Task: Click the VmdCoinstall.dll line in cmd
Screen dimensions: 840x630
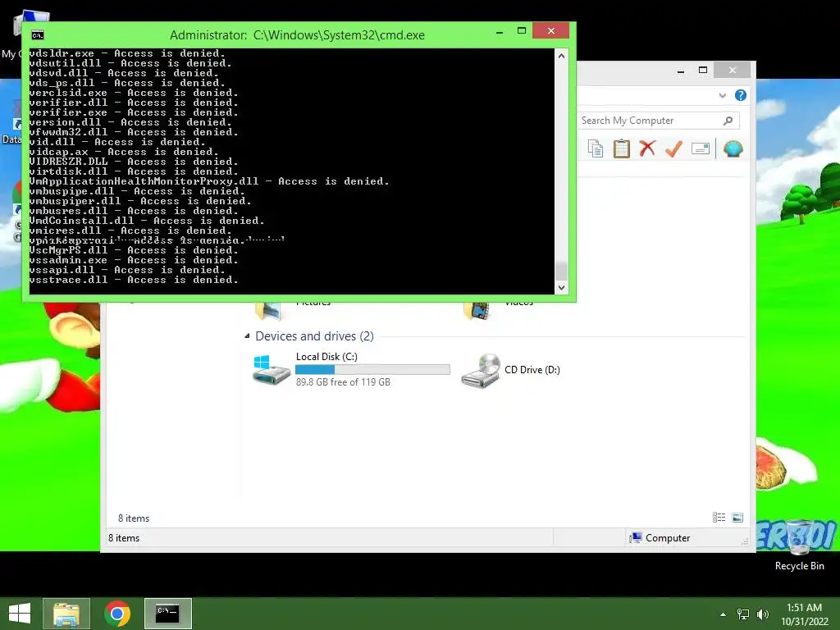Action: tap(147, 221)
